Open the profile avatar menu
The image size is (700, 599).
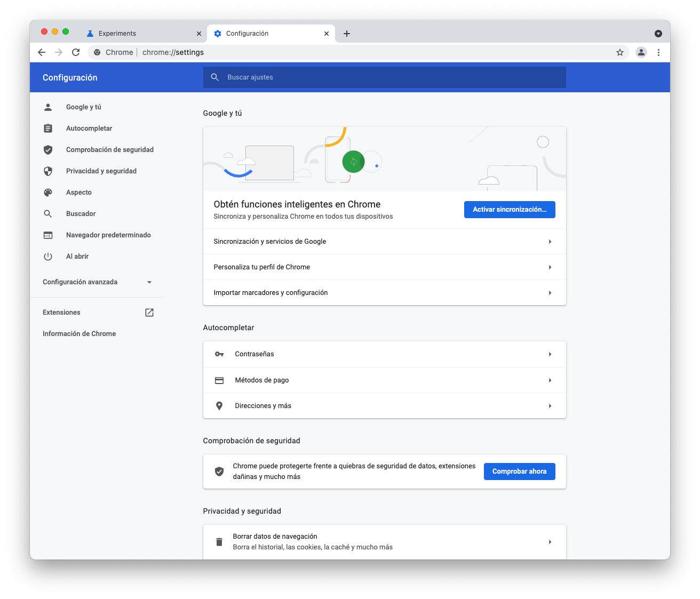[641, 52]
